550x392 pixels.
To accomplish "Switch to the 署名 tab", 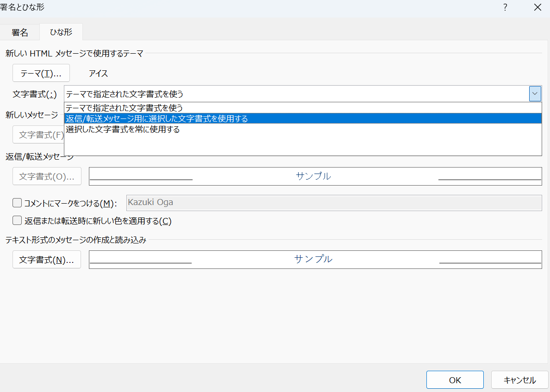I will 19,32.
